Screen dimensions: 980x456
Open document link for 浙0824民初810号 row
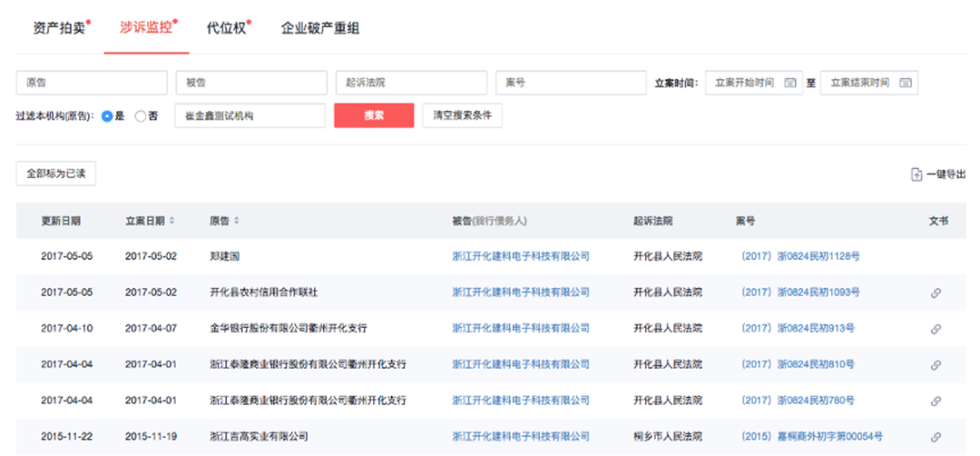936,364
